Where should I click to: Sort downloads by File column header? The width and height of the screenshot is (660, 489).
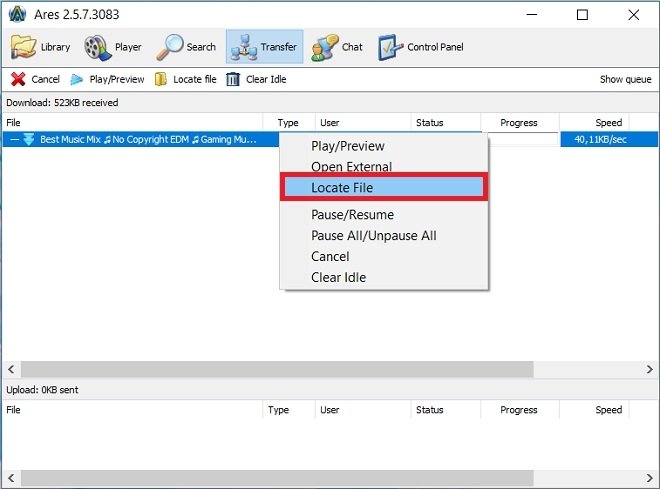tap(132, 122)
